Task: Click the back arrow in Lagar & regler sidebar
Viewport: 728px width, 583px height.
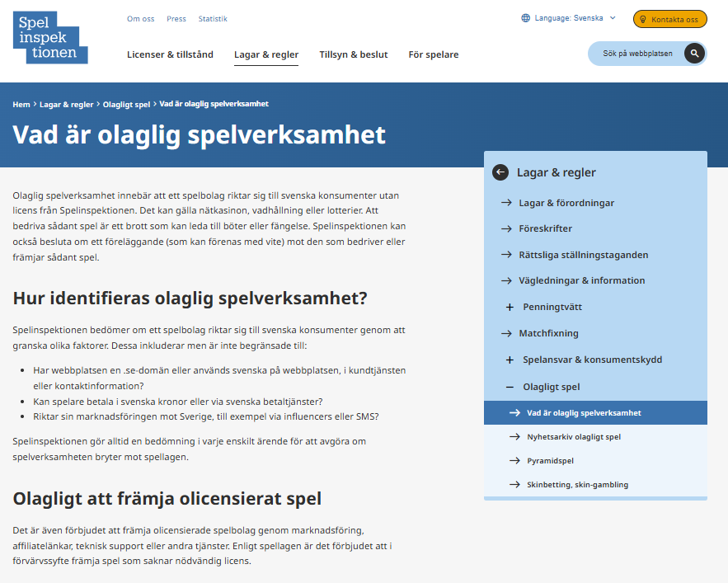Action: [x=500, y=172]
